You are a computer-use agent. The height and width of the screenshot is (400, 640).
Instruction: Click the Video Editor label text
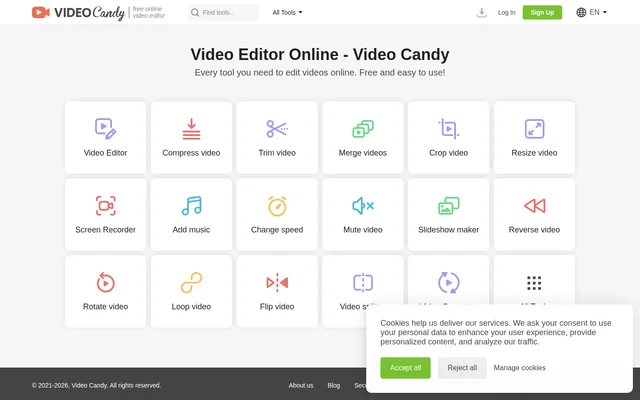pos(105,153)
